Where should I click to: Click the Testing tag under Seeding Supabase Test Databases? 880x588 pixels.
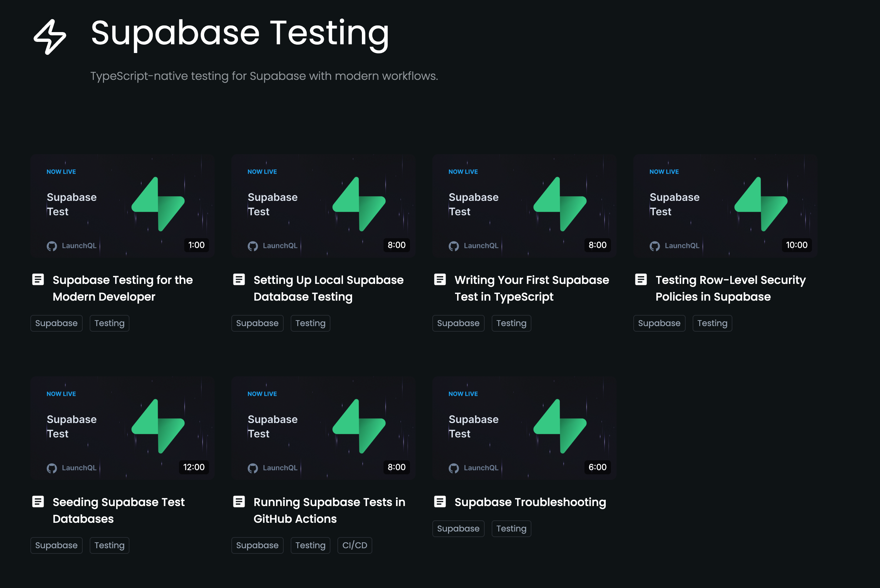109,545
